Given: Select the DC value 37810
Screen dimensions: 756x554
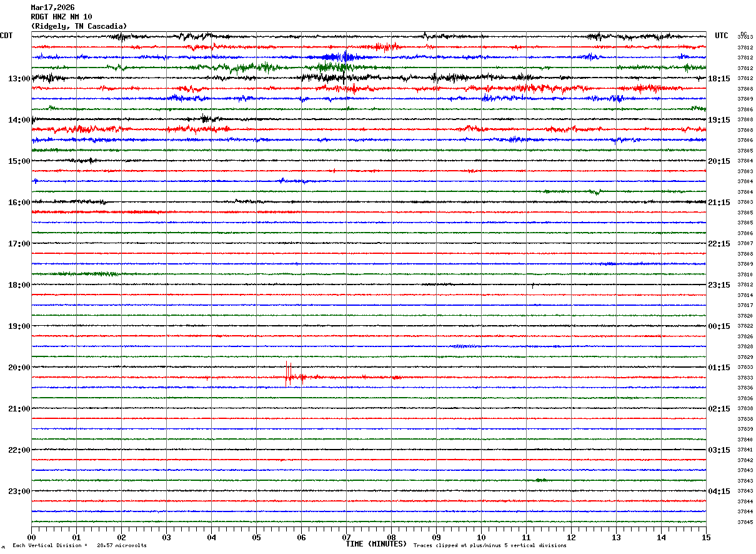Looking at the screenshot, I should pos(745,274).
